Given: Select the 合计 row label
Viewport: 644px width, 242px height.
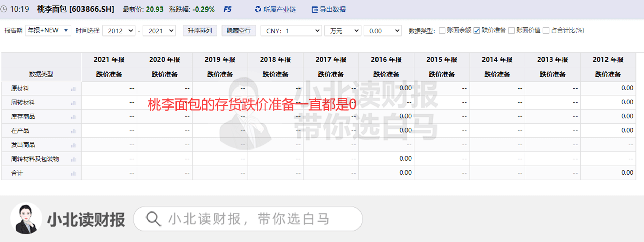Looking at the screenshot, I should click(17, 173).
